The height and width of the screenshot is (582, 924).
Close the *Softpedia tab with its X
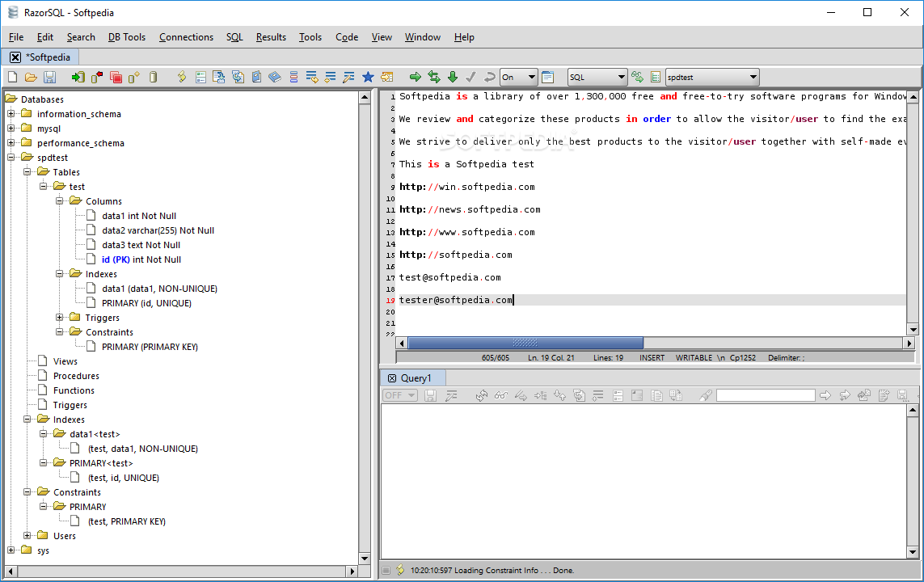point(15,57)
